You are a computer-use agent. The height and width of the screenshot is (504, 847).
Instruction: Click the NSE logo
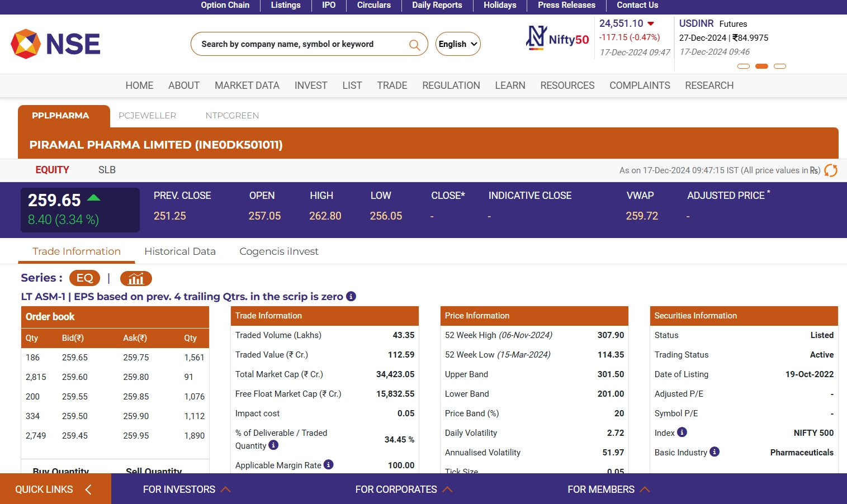click(x=55, y=44)
